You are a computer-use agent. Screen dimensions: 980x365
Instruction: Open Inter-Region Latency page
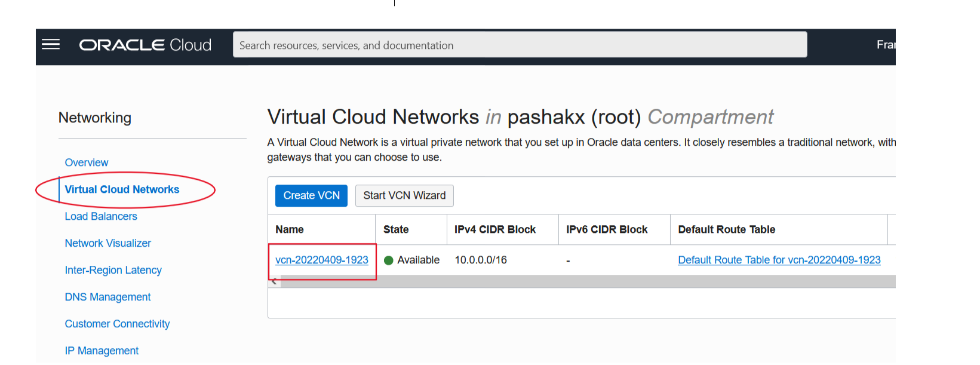[x=113, y=270]
